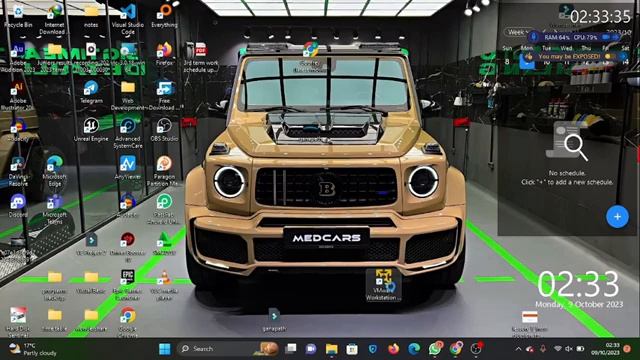Open the parapath script file
Image resolution: width=640 pixels, height=360 pixels.
[274, 319]
